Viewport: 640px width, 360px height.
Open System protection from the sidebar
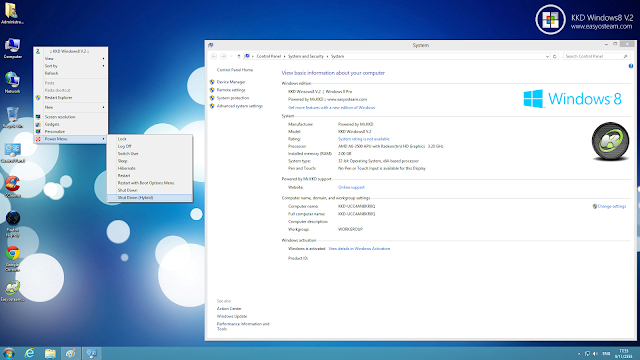pos(233,98)
